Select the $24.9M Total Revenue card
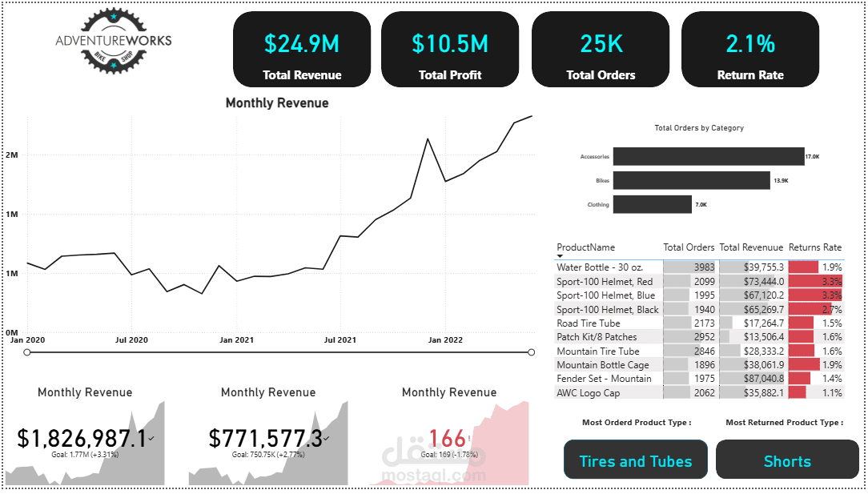Viewport: 868px width, 494px height. [302, 50]
